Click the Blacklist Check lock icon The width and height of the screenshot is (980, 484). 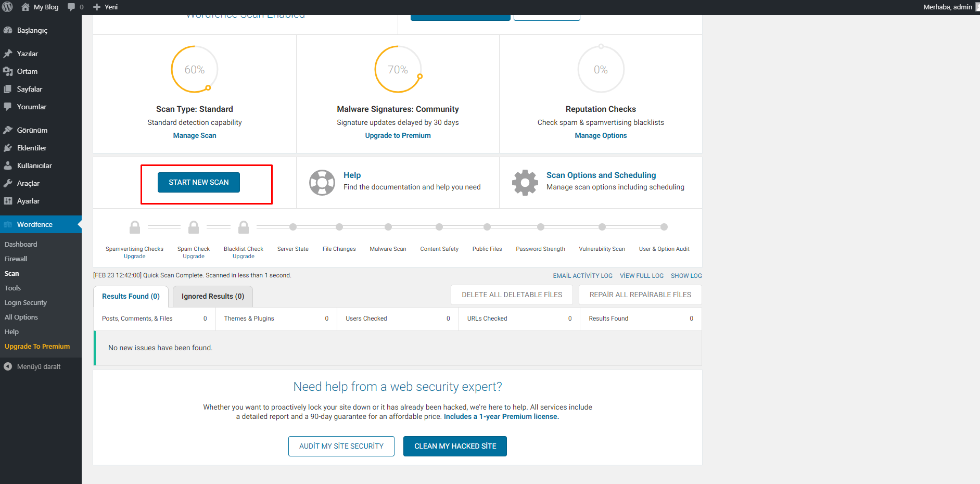click(x=244, y=227)
